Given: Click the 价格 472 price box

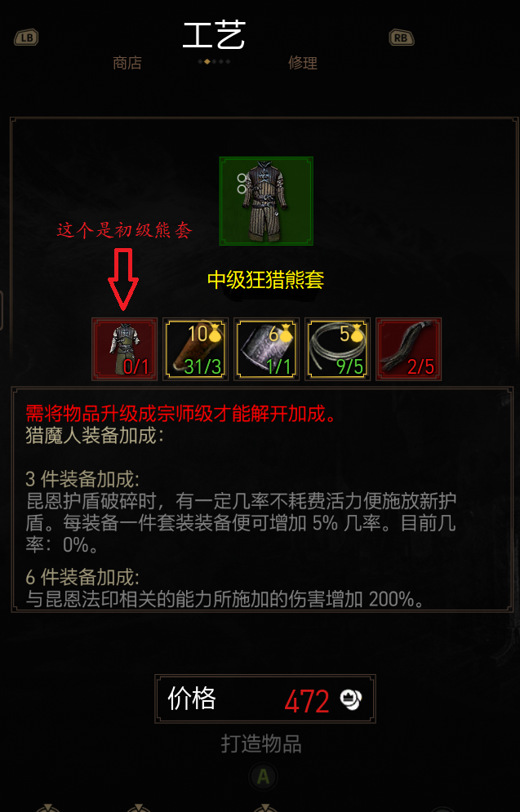Looking at the screenshot, I should (265, 699).
